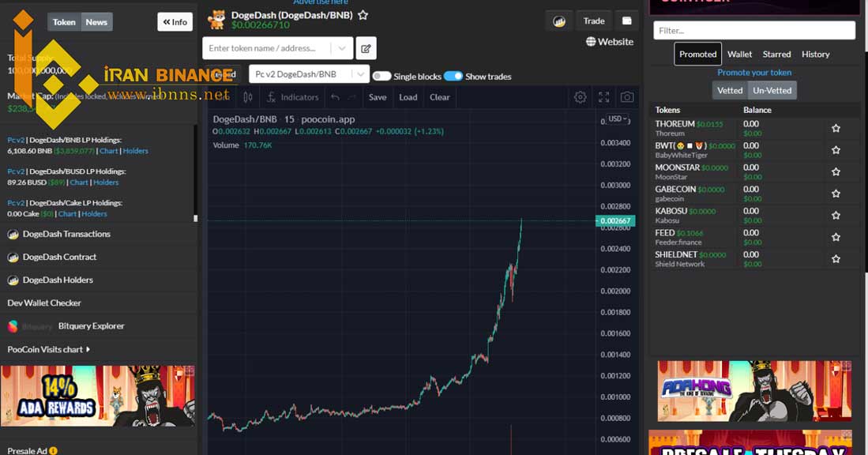Load a saved chart layout
Viewport: 868px width, 455px height.
click(408, 97)
